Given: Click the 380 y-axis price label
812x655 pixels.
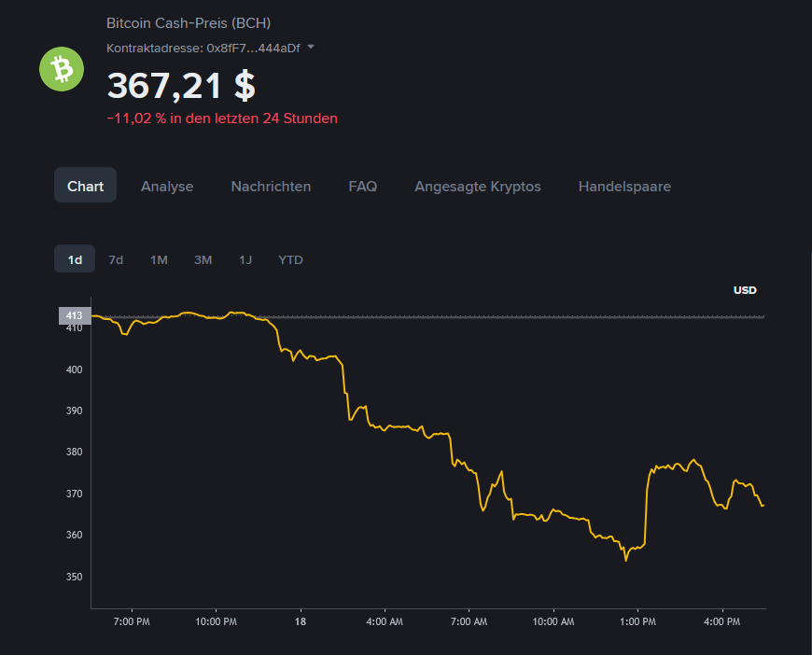Looking at the screenshot, I should 74,452.
